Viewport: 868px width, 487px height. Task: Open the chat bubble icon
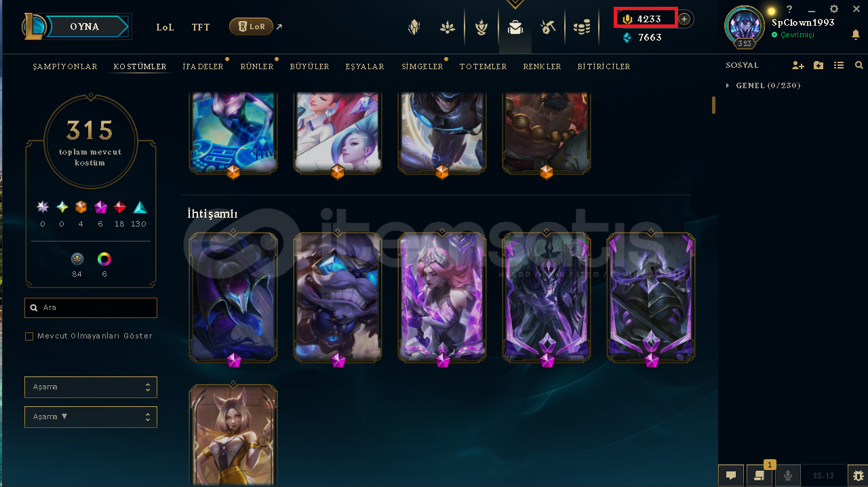coord(731,475)
